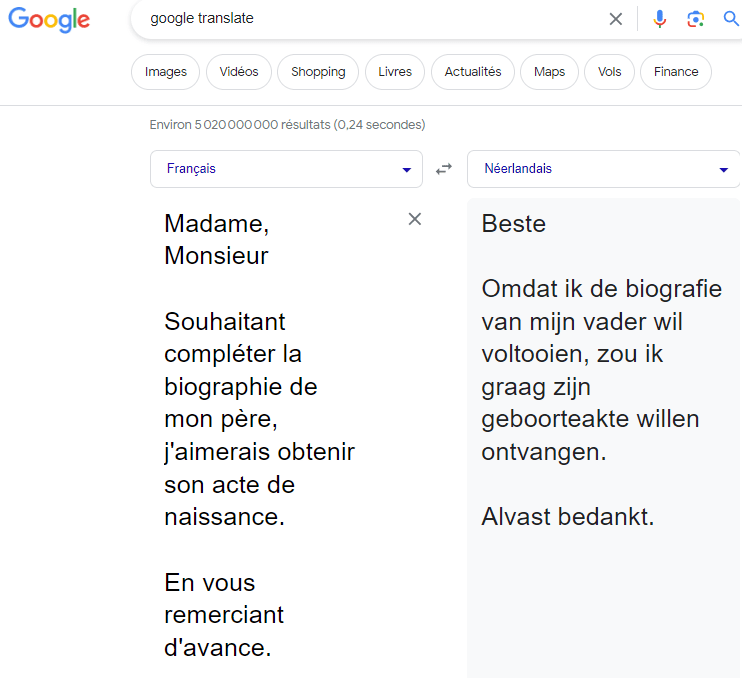Go to the Livres tab
The height and width of the screenshot is (678, 742).
click(395, 72)
